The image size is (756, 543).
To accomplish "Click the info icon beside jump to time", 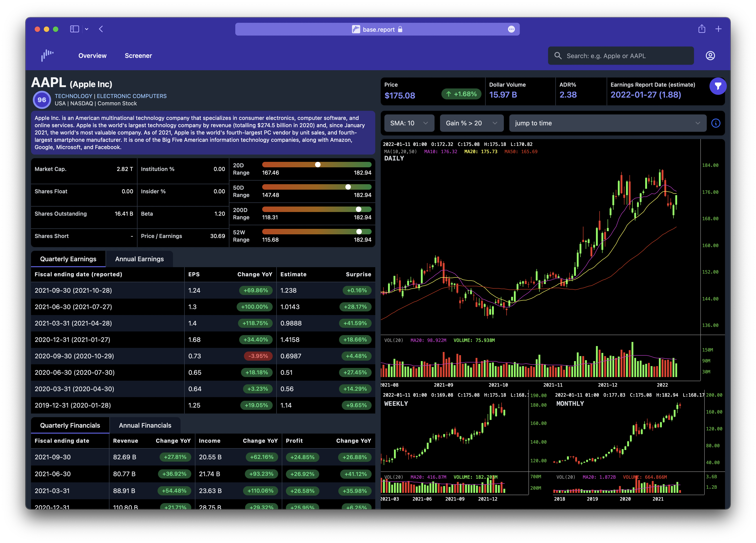I will [x=716, y=123].
